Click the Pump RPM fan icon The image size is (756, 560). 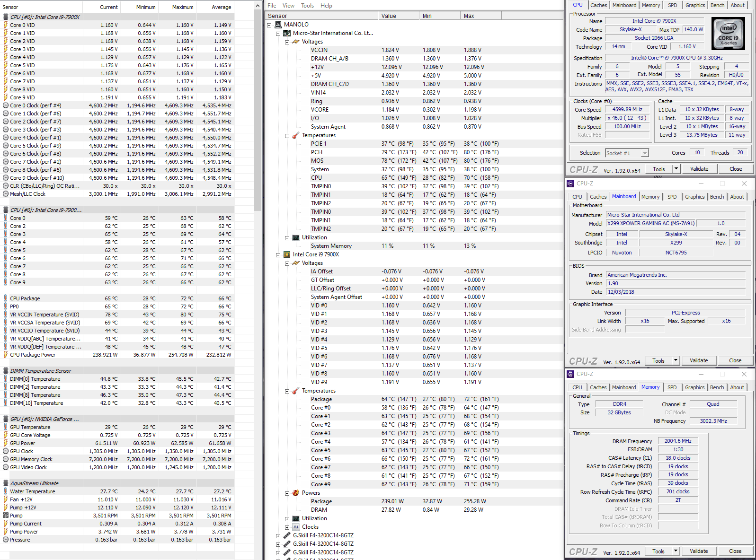point(6,516)
